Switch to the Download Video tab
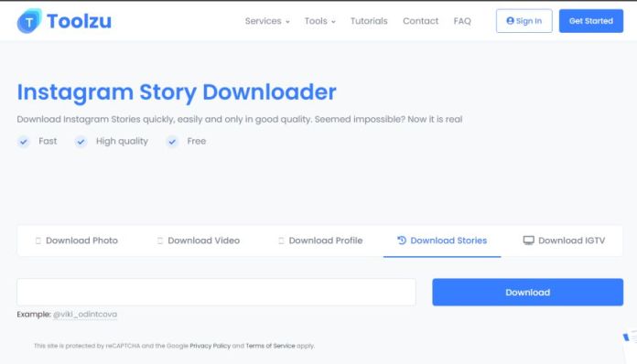Screen dimensions: 637x364 tap(199, 241)
